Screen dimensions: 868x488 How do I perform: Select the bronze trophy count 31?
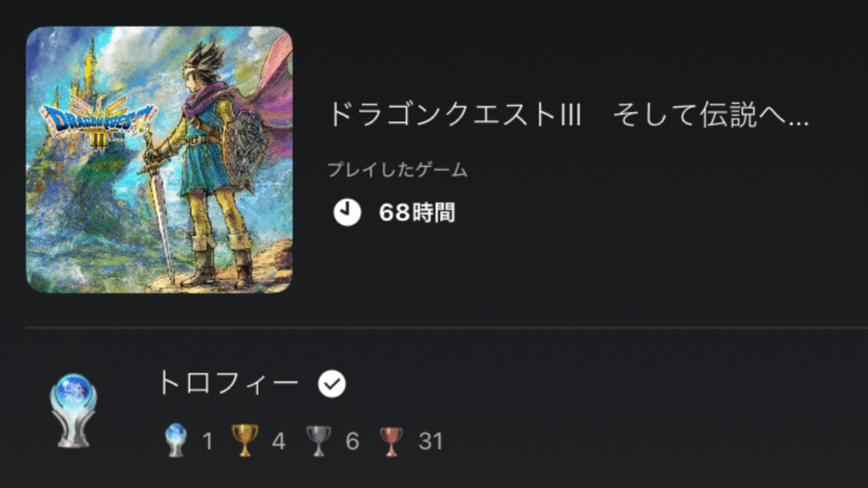[x=431, y=441]
